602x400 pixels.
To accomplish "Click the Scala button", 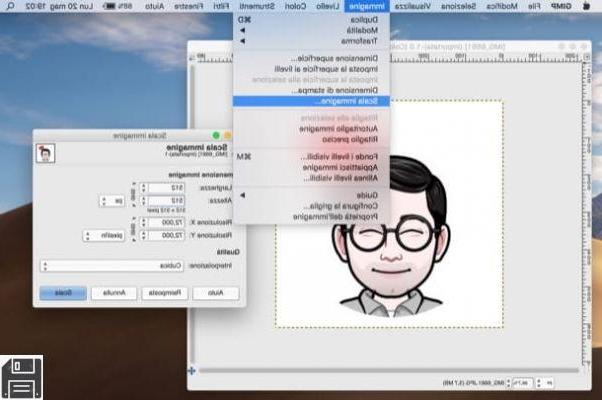I will tap(63, 293).
